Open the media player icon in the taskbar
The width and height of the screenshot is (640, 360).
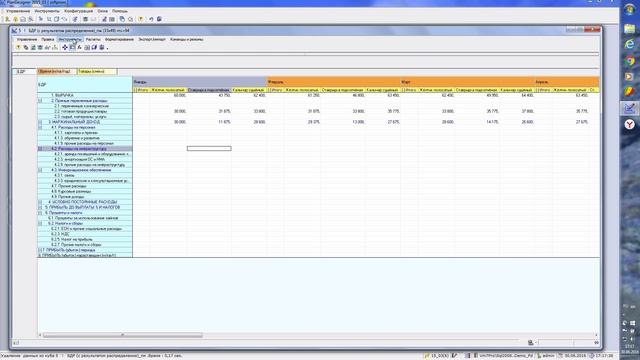(629, 76)
